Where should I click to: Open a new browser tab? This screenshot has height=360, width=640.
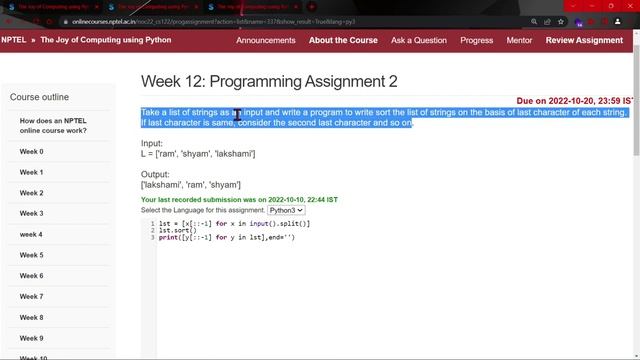pyautogui.click(x=311, y=7)
